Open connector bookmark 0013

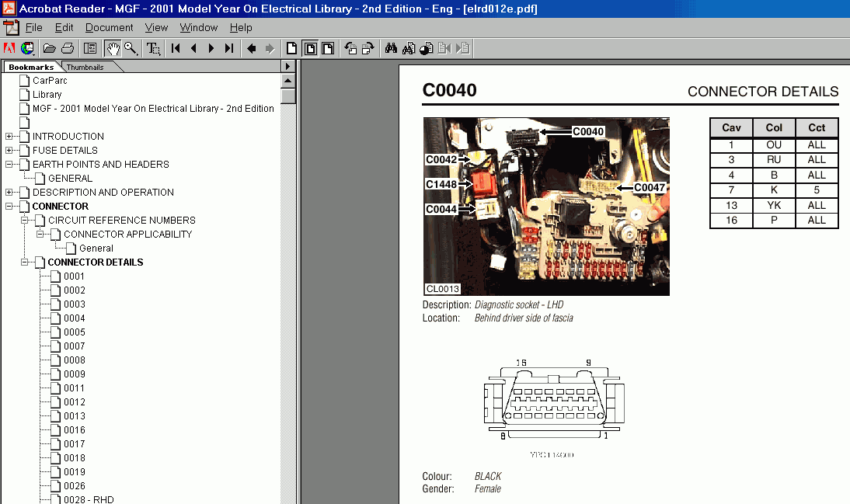coord(75,416)
